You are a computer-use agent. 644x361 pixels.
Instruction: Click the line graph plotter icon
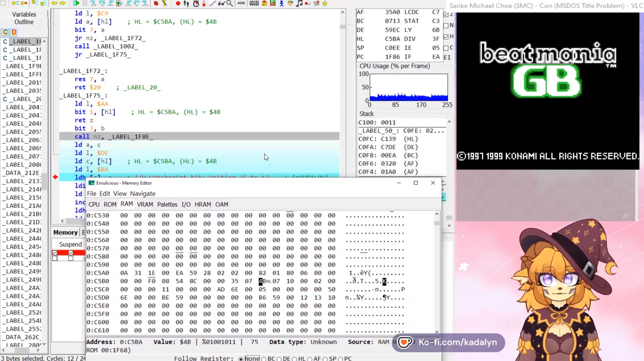pyautogui.click(x=212, y=3)
